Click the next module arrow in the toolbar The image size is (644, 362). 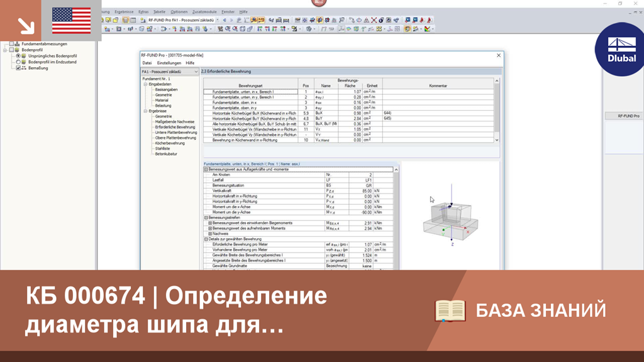[231, 20]
